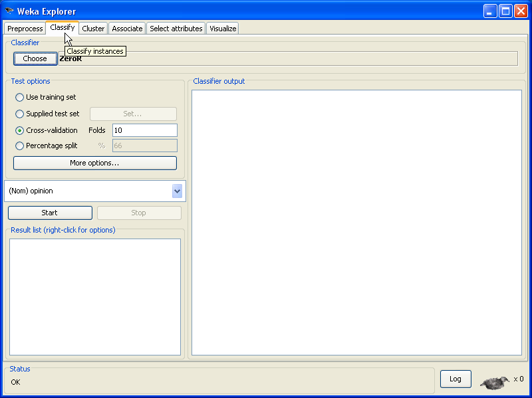Select the Cross-validation radio button
The height and width of the screenshot is (398, 532).
click(20, 130)
